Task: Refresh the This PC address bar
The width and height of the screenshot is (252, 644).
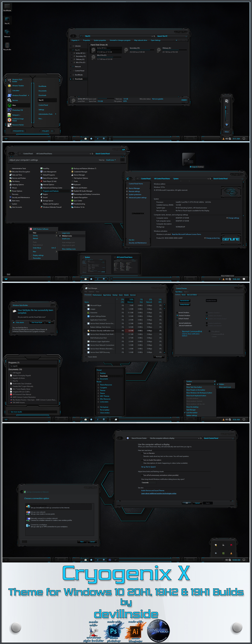Action: 154,36
